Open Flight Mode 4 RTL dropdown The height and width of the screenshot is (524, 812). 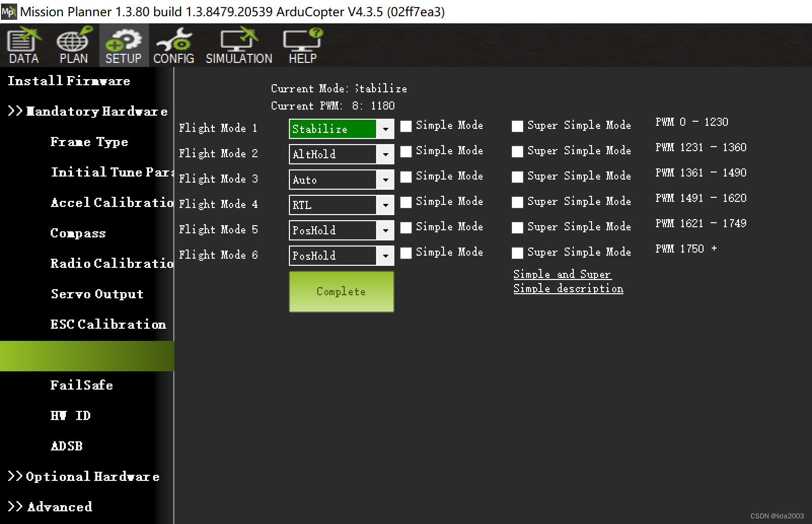(x=342, y=205)
